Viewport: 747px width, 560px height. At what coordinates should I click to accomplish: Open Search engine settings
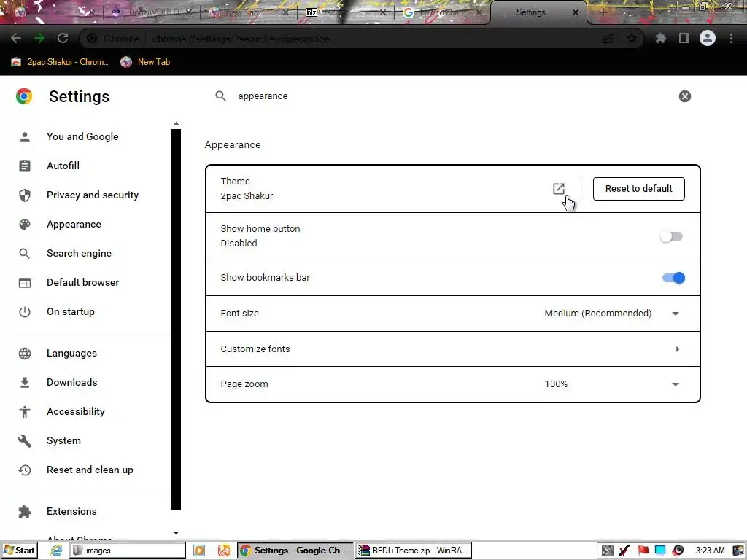tap(79, 253)
